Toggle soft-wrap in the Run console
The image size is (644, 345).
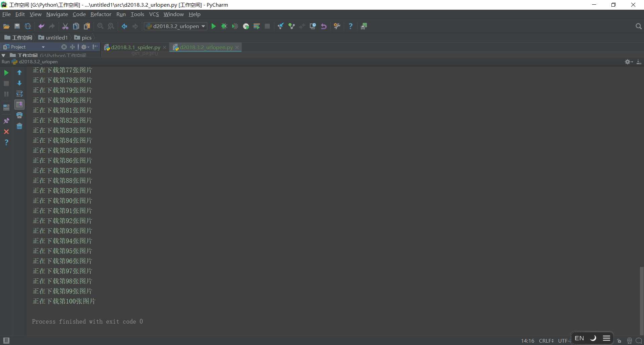(19, 94)
